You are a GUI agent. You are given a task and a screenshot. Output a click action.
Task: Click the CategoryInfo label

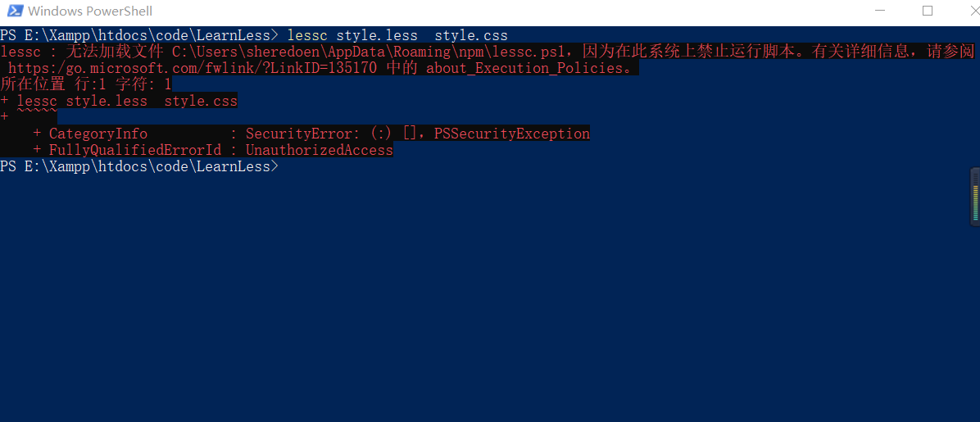point(98,134)
